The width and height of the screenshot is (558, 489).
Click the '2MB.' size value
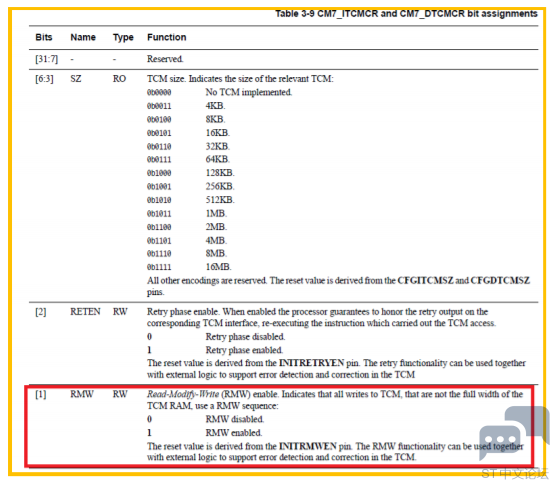216,227
